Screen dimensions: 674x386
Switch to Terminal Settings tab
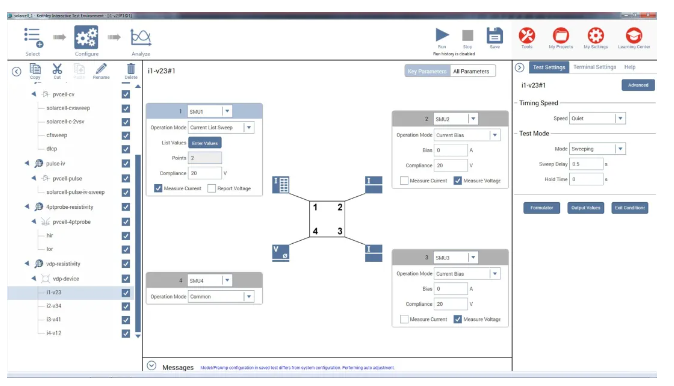594,67
